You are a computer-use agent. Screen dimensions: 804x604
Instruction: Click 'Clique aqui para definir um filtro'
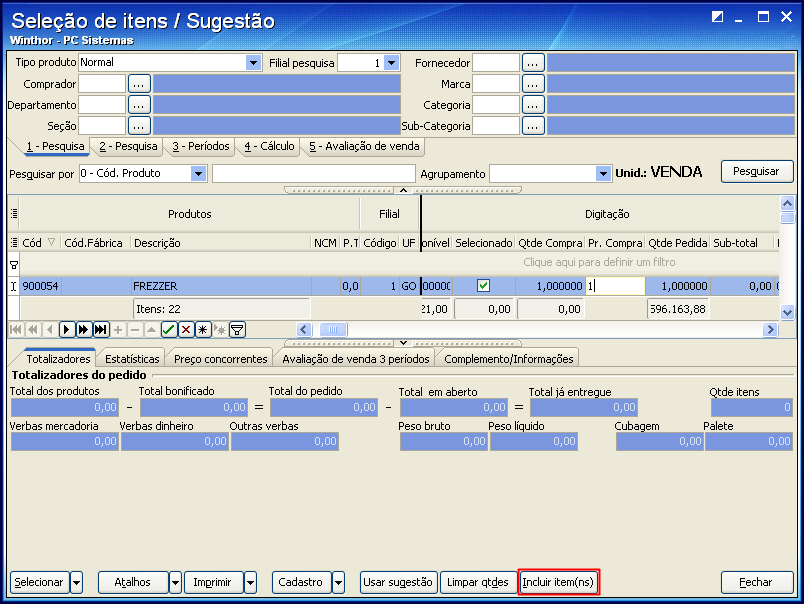[599, 263]
